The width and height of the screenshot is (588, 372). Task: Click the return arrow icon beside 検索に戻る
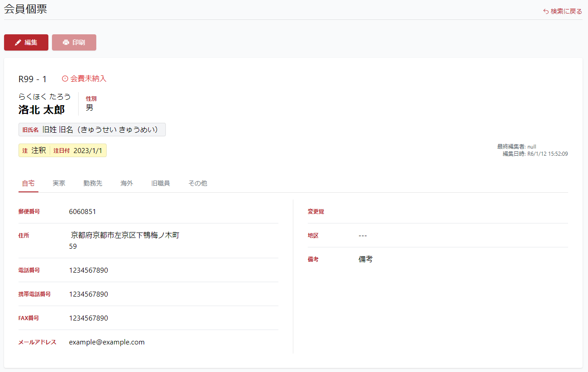tap(546, 11)
